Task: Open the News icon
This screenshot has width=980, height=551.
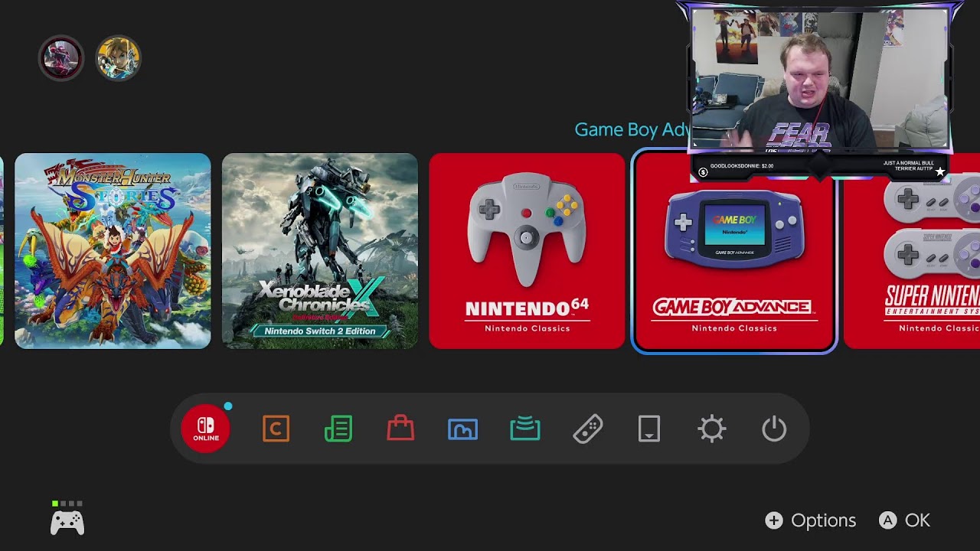Action: click(338, 429)
